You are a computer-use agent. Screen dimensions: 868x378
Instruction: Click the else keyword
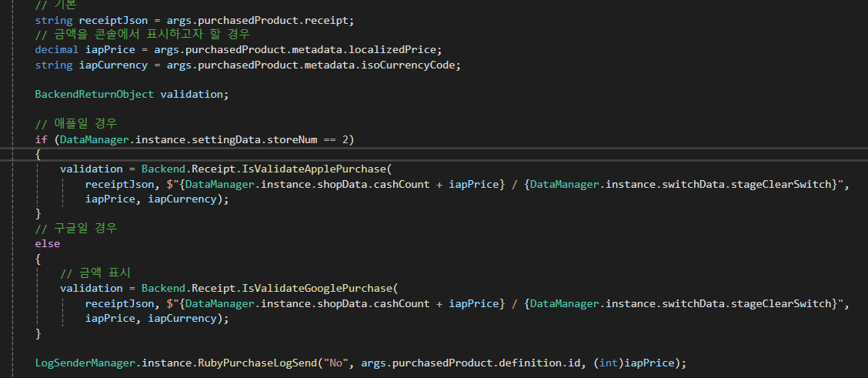click(47, 243)
